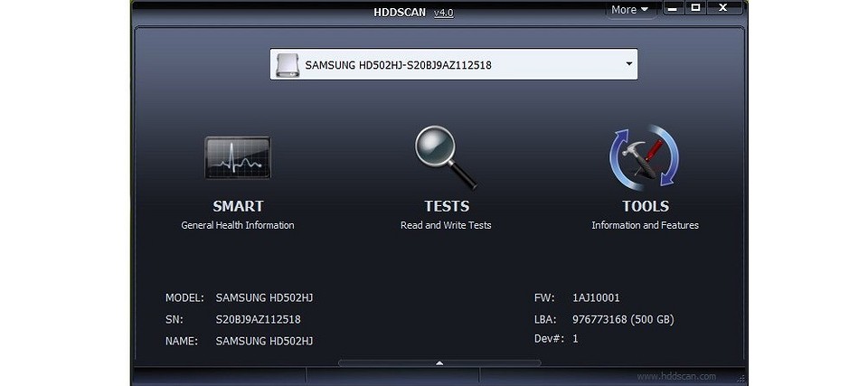
Task: Expand the bottom panel with up arrow
Action: pyautogui.click(x=439, y=363)
